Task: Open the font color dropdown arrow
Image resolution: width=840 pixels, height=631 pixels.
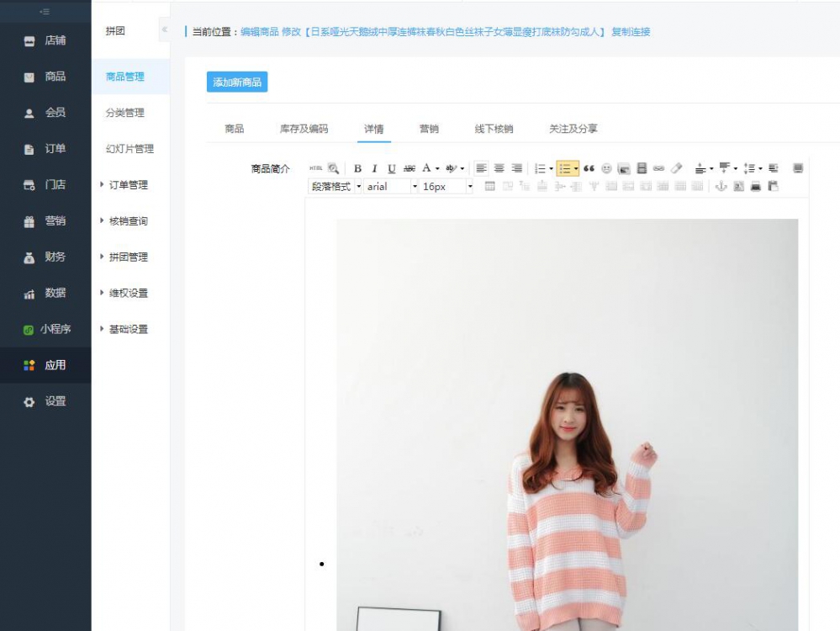Action: point(437,168)
